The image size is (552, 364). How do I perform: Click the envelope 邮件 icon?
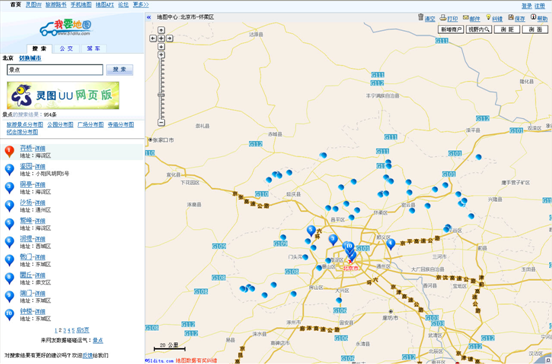tap(466, 17)
